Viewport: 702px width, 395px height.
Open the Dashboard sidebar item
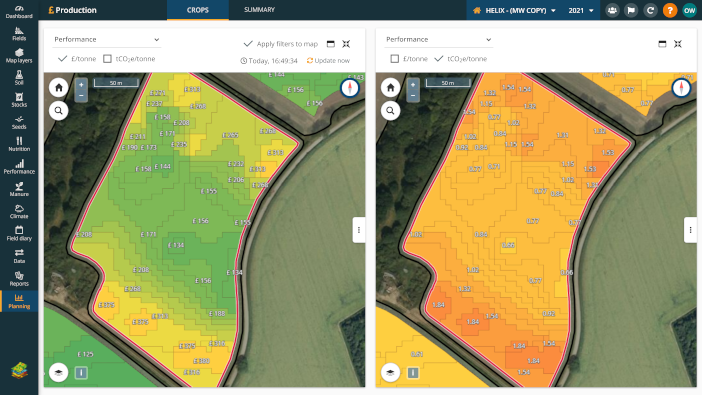point(19,12)
